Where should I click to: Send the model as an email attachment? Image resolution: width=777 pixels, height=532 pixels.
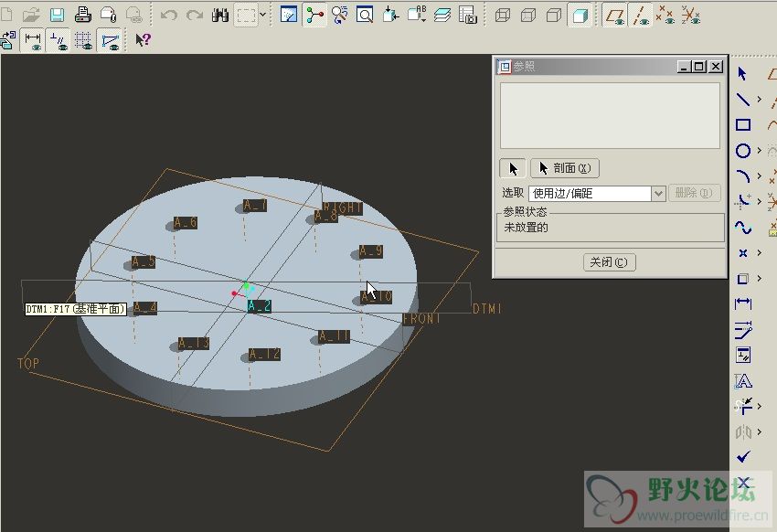click(109, 15)
